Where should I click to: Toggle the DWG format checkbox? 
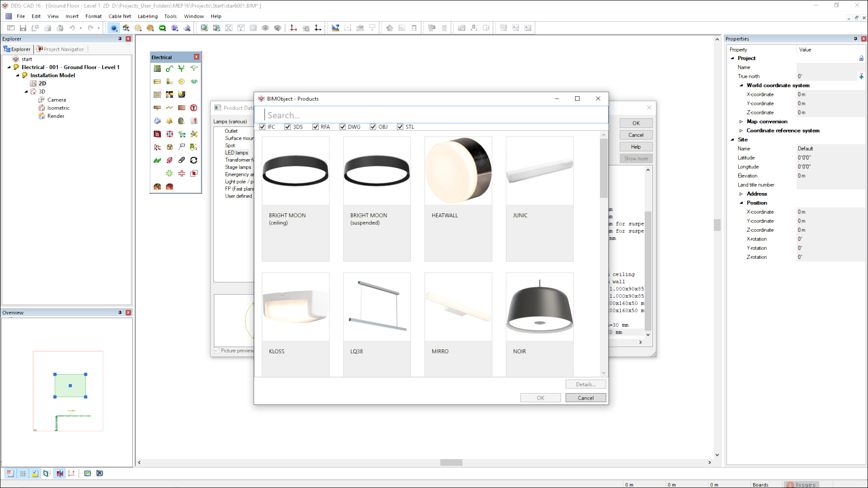(343, 127)
